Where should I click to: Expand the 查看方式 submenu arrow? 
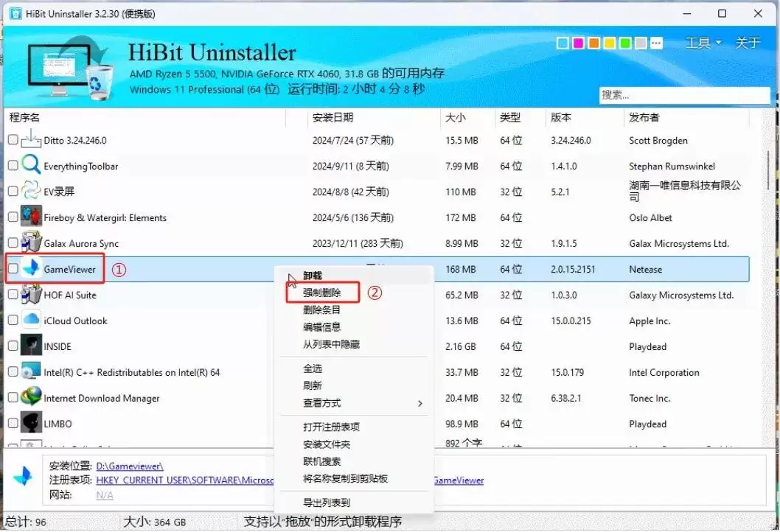[419, 403]
